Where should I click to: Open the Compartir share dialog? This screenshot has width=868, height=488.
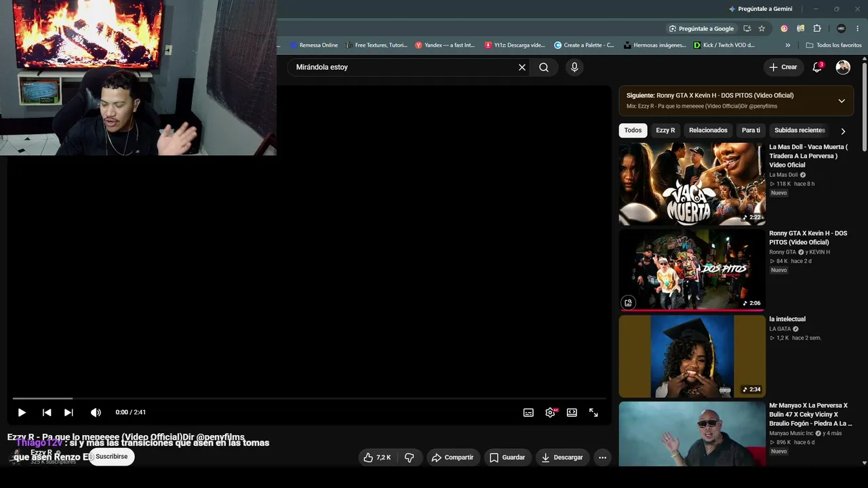[453, 457]
